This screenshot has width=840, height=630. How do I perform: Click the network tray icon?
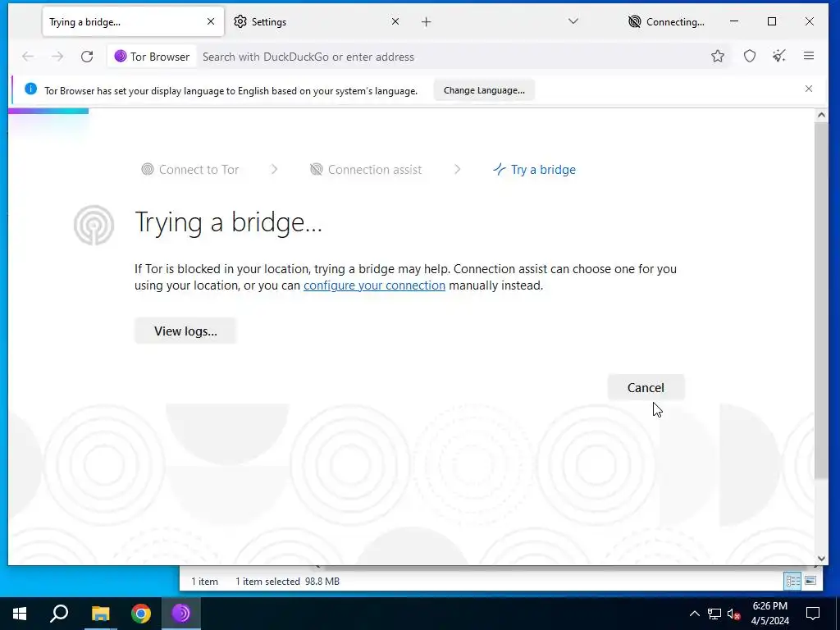(714, 614)
